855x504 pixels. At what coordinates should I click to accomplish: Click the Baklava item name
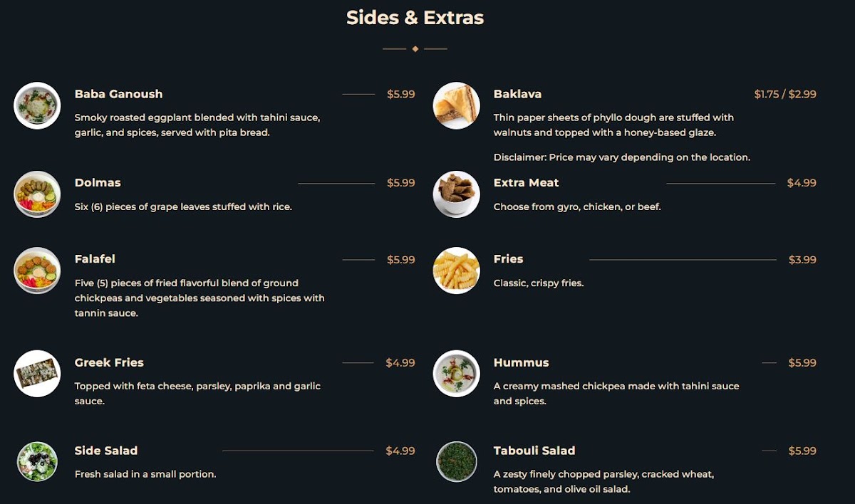click(x=517, y=94)
